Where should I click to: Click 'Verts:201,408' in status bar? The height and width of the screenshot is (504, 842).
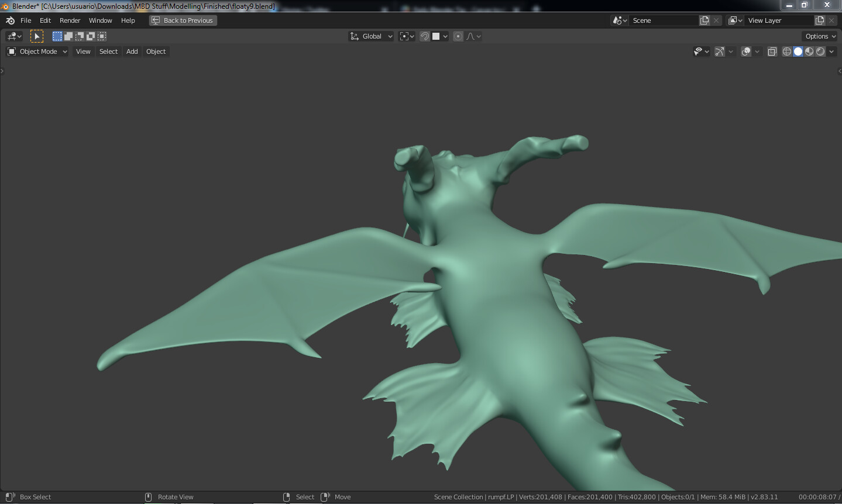tap(540, 497)
